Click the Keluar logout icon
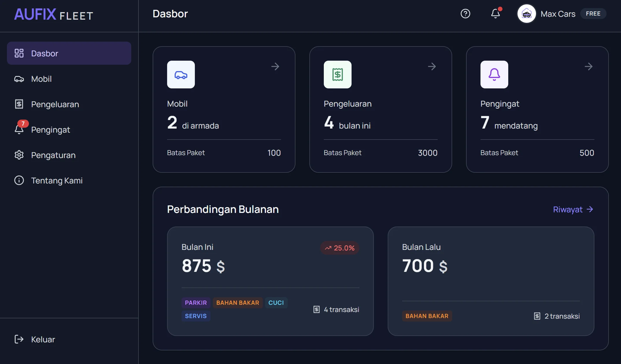The height and width of the screenshot is (364, 621). click(x=19, y=339)
